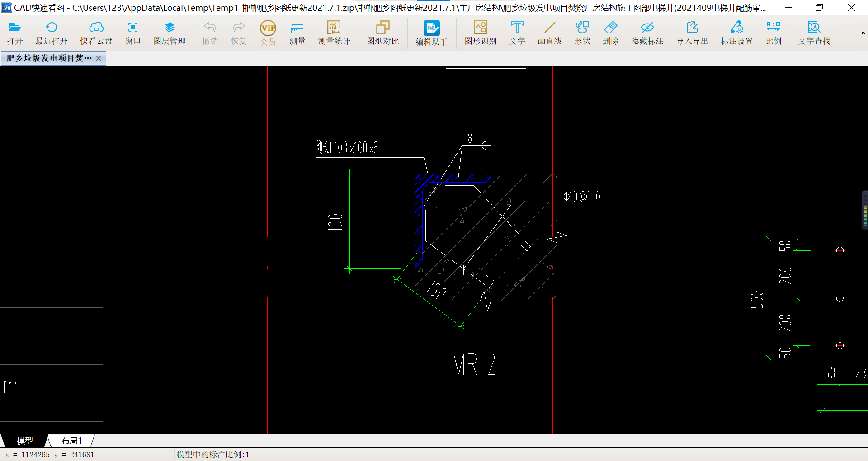Click the VIP membership button
Viewport: 868px width, 461px height.
click(x=268, y=28)
